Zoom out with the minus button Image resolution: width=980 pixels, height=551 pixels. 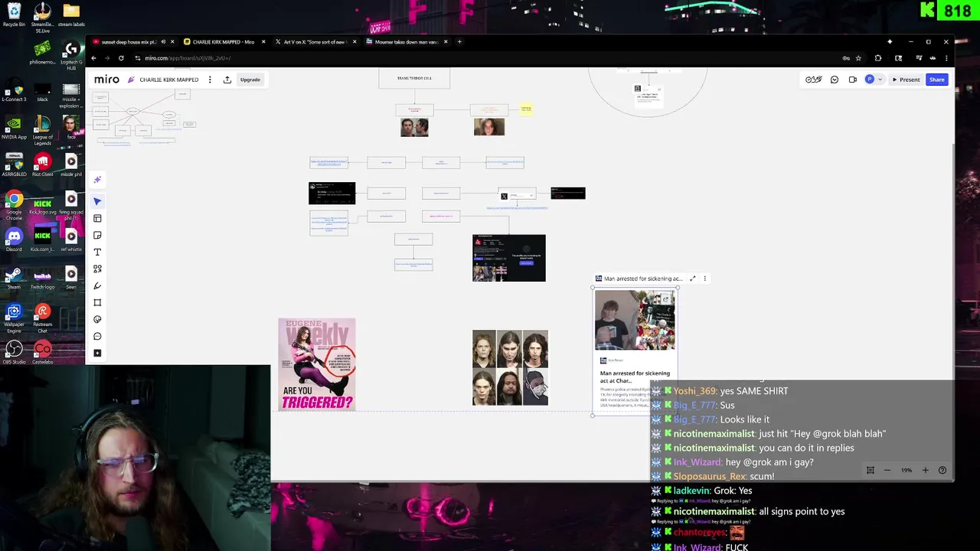(x=887, y=470)
